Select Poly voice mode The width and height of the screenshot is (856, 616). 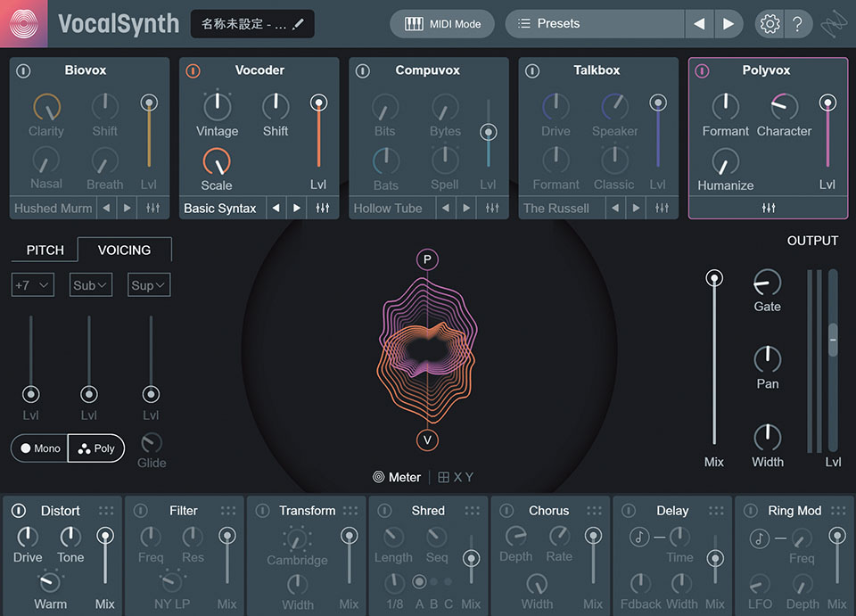[x=96, y=448]
